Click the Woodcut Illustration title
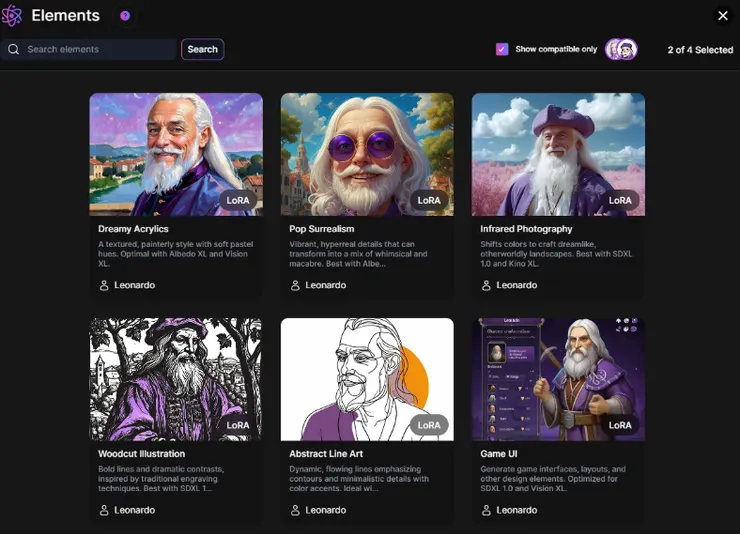The height and width of the screenshot is (534, 740). (x=142, y=453)
